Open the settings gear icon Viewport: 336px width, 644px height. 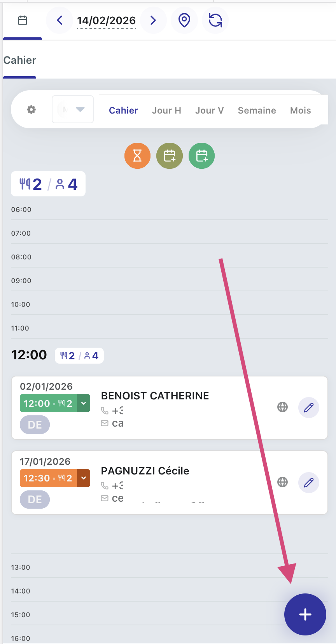tap(31, 110)
